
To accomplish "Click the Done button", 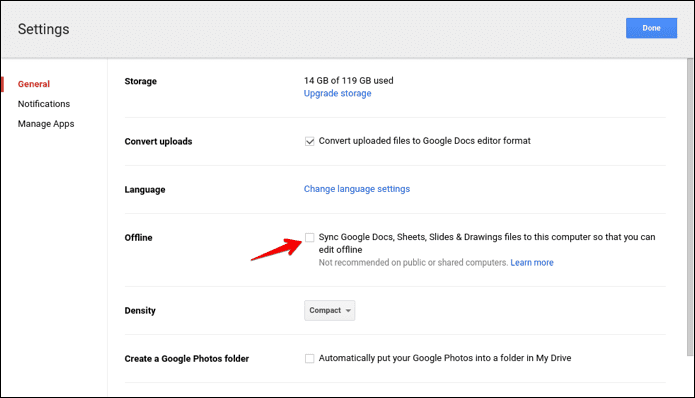I will pos(651,28).
